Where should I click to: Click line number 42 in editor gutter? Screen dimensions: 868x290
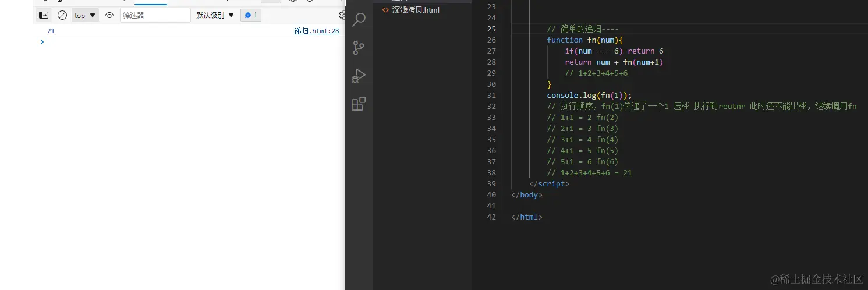point(491,217)
